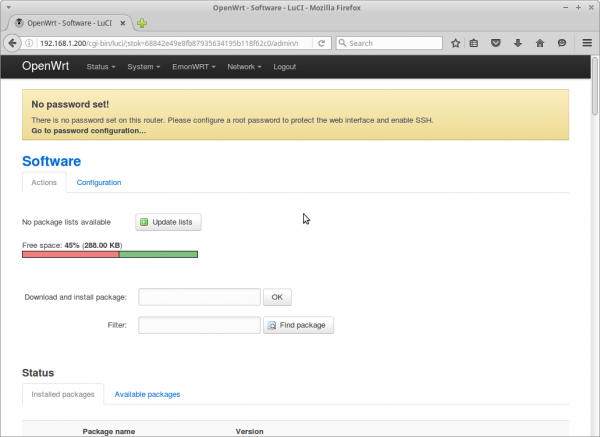Click the Version column header
Viewport: 600px width, 437px height.
(x=249, y=431)
